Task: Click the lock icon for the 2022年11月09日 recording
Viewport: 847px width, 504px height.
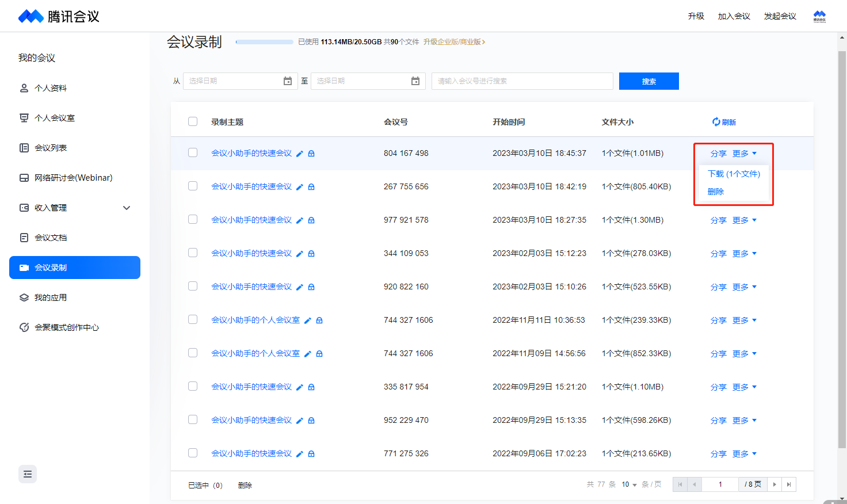Action: coord(319,354)
